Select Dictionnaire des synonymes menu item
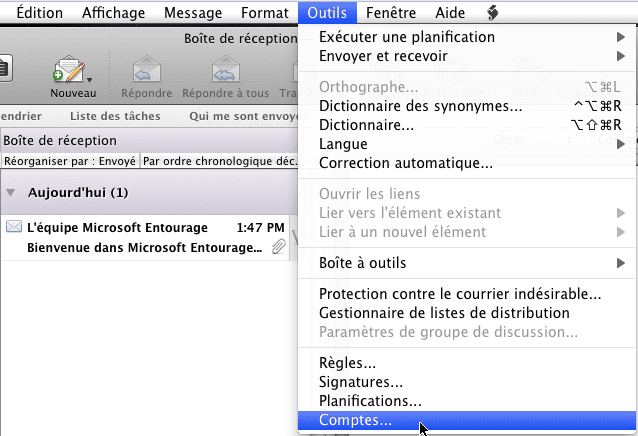 click(x=467, y=106)
